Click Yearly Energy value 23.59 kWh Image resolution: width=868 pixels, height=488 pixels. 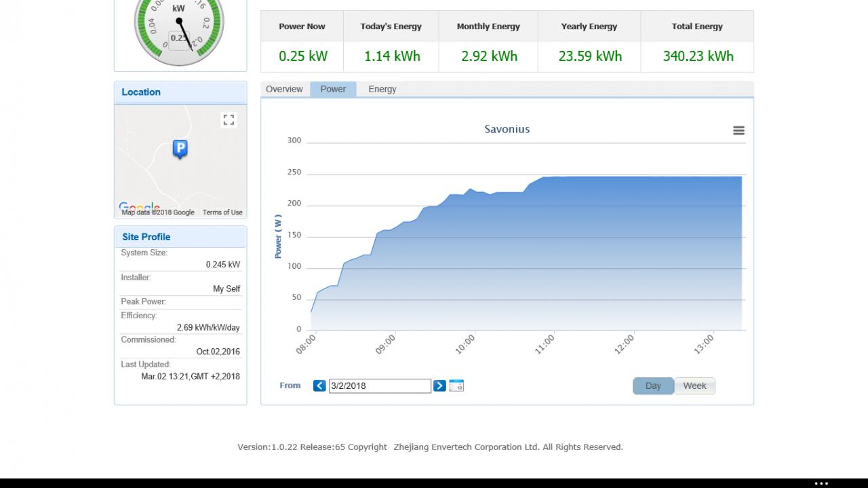pyautogui.click(x=590, y=56)
